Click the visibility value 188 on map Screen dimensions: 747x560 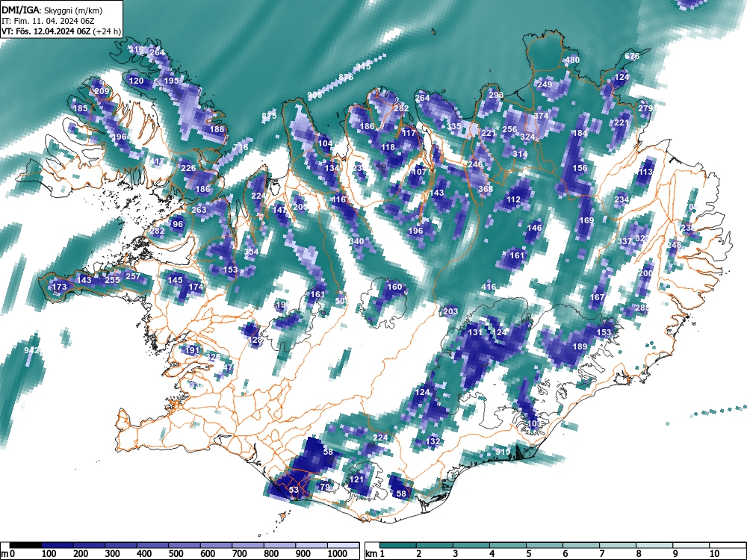click(x=217, y=129)
